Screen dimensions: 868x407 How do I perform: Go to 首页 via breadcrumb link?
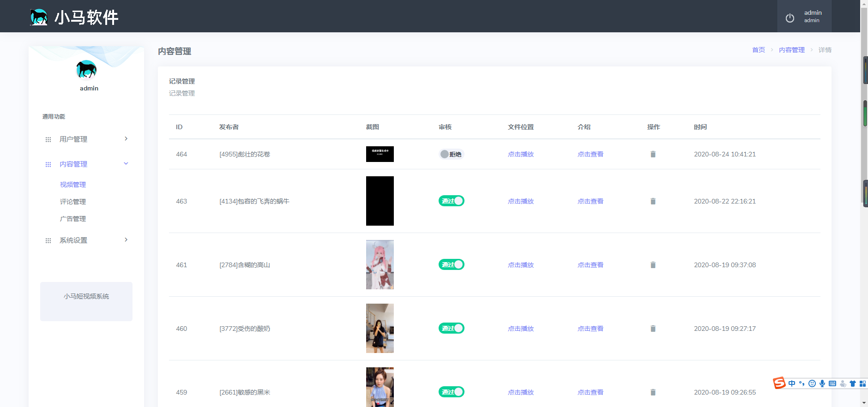758,50
